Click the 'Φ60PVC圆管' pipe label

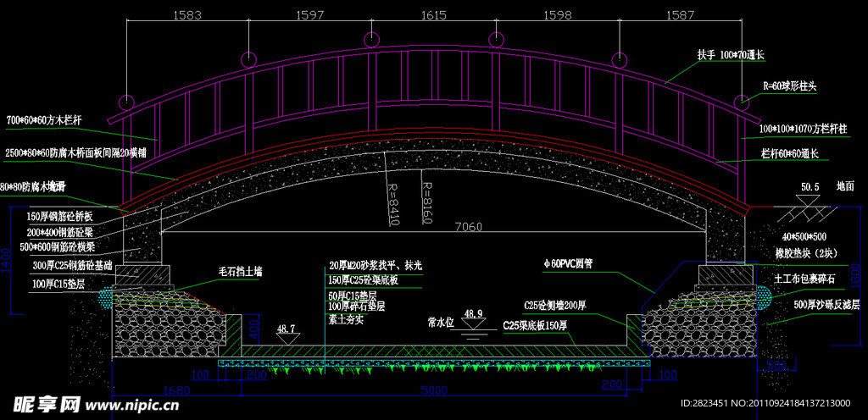pos(567,265)
